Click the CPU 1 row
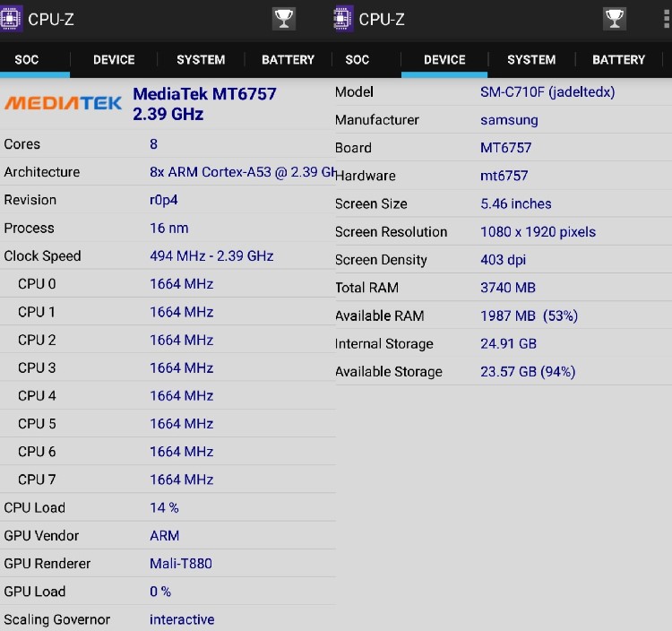Screen dimensions: 672x631 (168, 312)
